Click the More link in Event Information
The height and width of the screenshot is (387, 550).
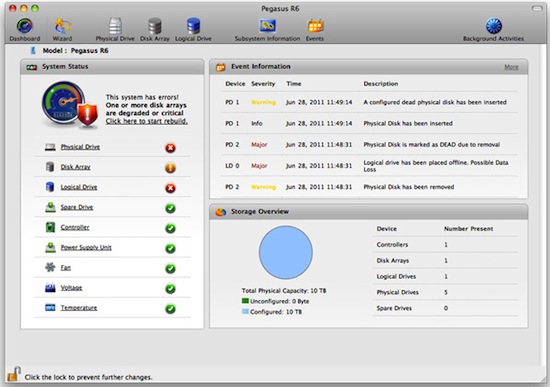point(511,67)
